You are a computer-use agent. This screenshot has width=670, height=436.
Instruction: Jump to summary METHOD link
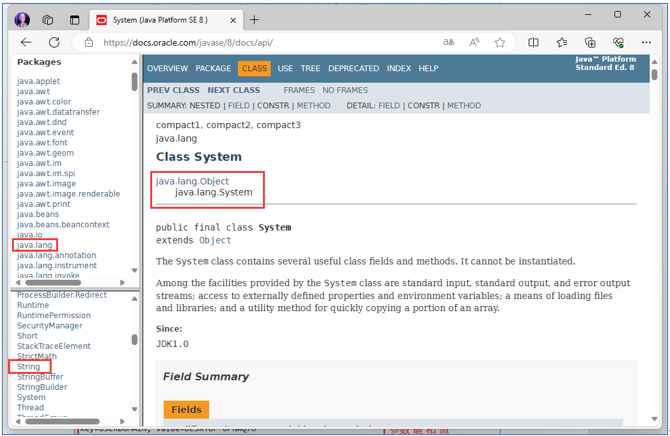click(x=314, y=106)
